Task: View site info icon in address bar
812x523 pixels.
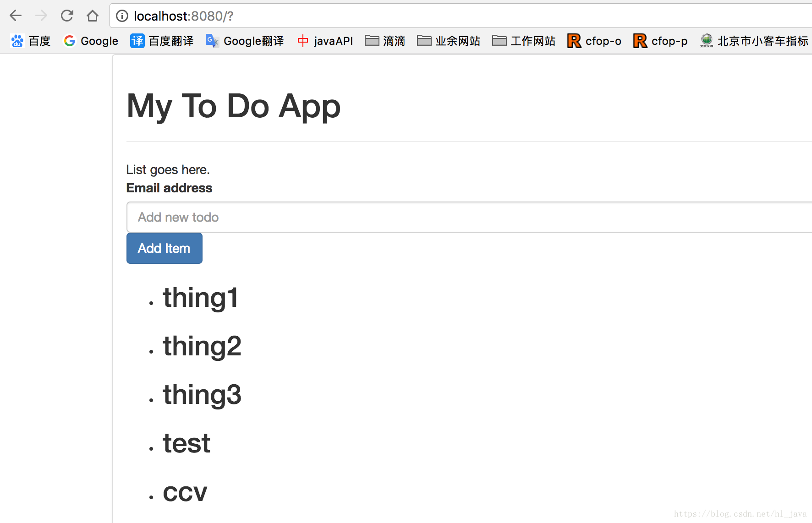Action: tap(122, 16)
